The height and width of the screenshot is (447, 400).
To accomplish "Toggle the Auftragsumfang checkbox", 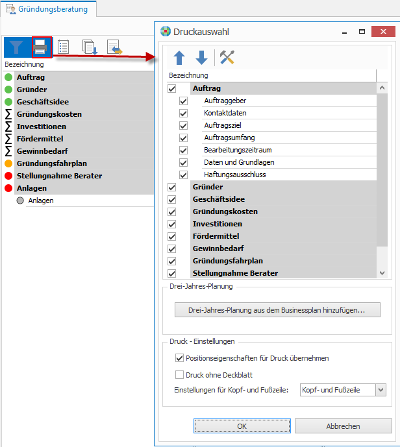I will (183, 138).
